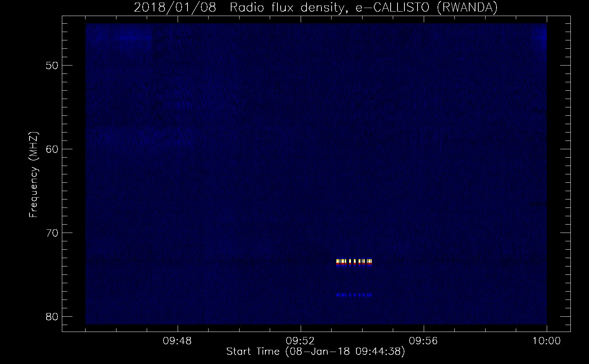The height and width of the screenshot is (364, 589).
Task: Select the 'e-CALLISTO (RWANDA)' title text
Action: tap(426, 8)
